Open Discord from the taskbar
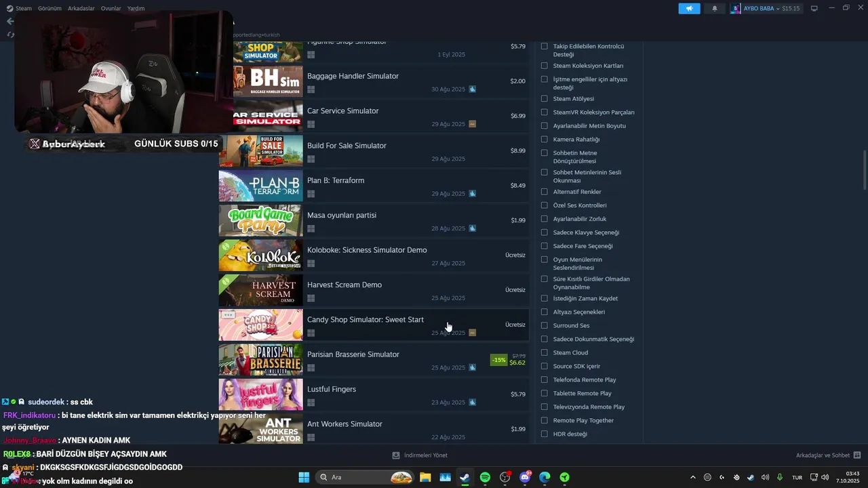Viewport: 868px width, 488px height. pyautogui.click(x=525, y=477)
